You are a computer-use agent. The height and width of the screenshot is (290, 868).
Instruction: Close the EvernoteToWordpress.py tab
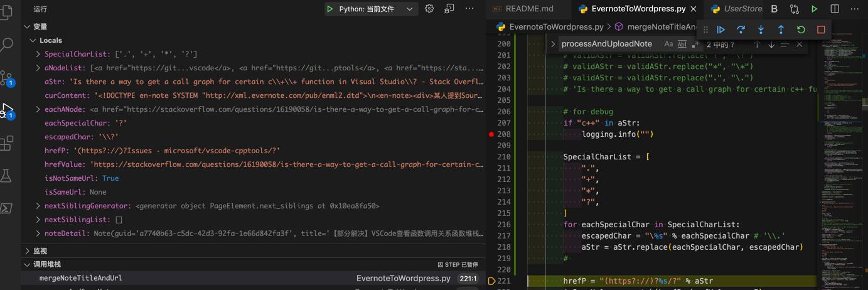pyautogui.click(x=694, y=9)
